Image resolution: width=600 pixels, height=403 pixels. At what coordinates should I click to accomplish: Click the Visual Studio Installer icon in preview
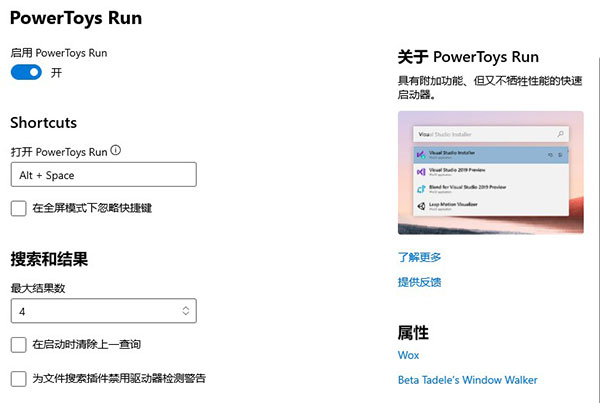tap(421, 155)
